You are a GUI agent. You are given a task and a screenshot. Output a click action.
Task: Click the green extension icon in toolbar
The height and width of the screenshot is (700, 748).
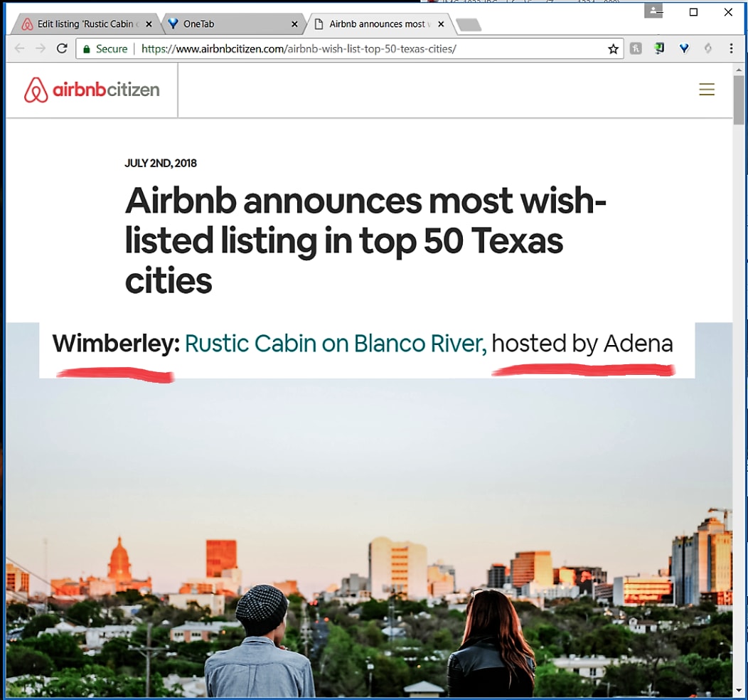(x=659, y=48)
